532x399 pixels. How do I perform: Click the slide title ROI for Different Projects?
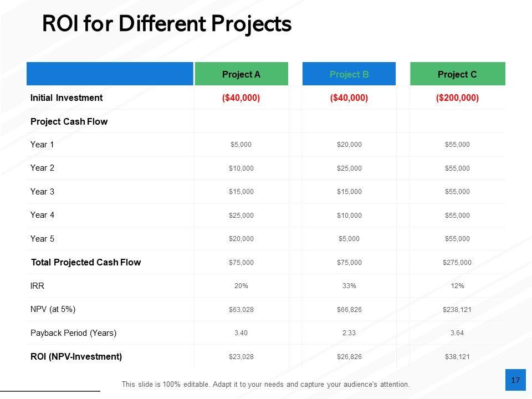[167, 24]
